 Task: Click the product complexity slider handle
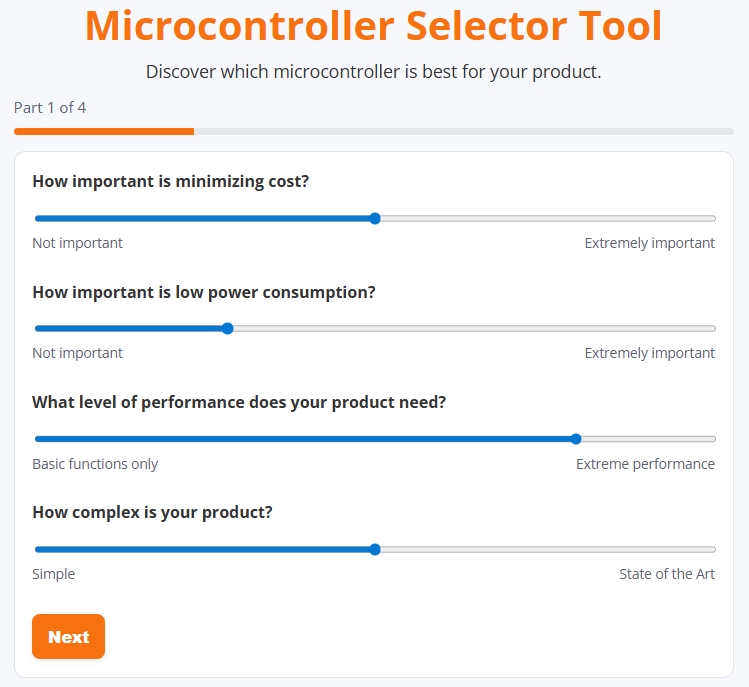click(x=375, y=549)
